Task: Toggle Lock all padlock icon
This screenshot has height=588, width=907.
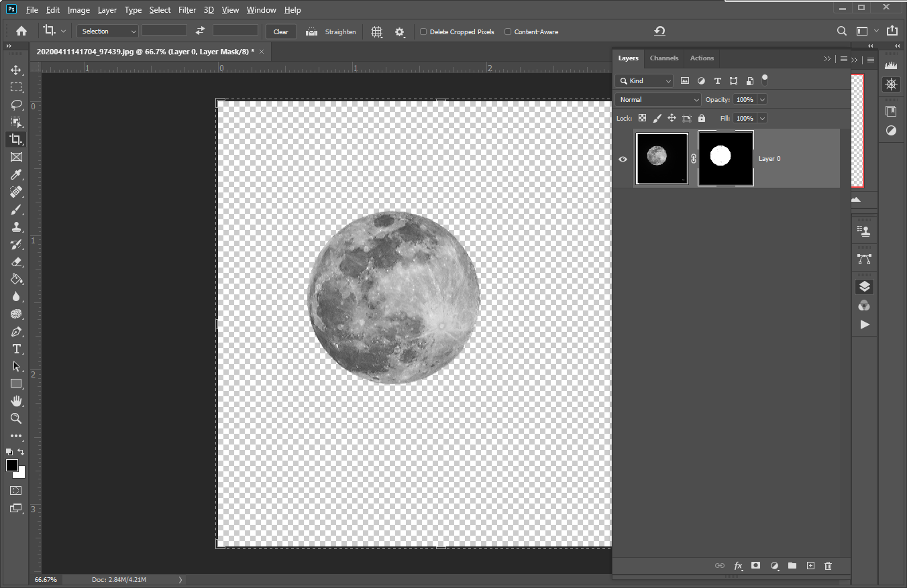Action: point(701,118)
